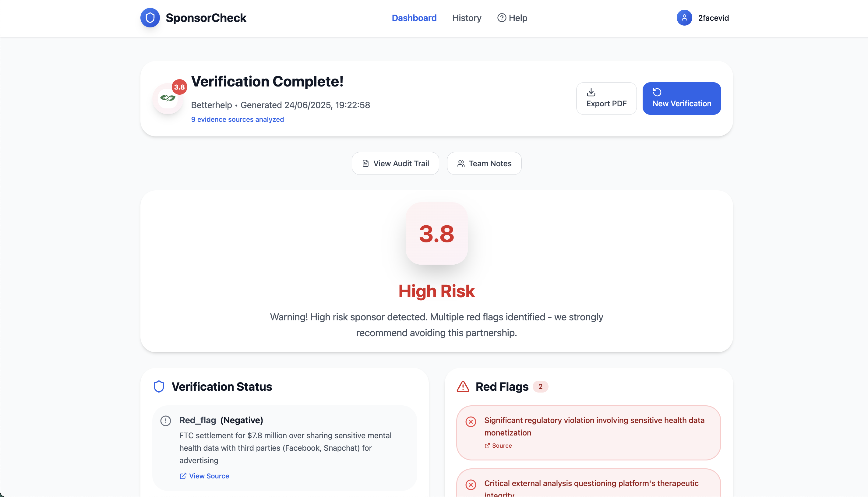Open View Audit Trail

(395, 164)
